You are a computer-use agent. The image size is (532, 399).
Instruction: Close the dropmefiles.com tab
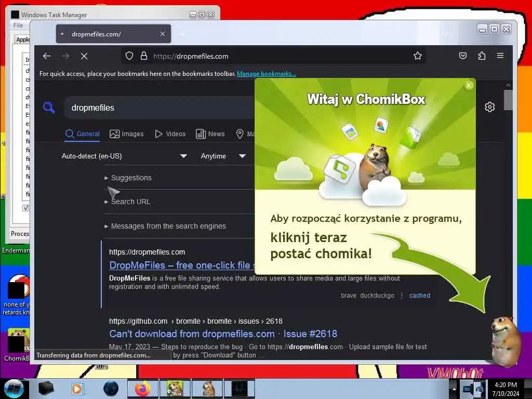[x=163, y=34]
